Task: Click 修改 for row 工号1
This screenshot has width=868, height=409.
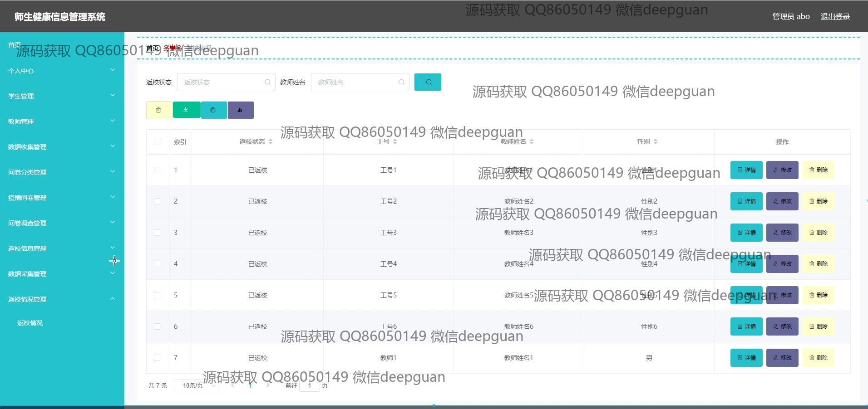Action: click(782, 170)
